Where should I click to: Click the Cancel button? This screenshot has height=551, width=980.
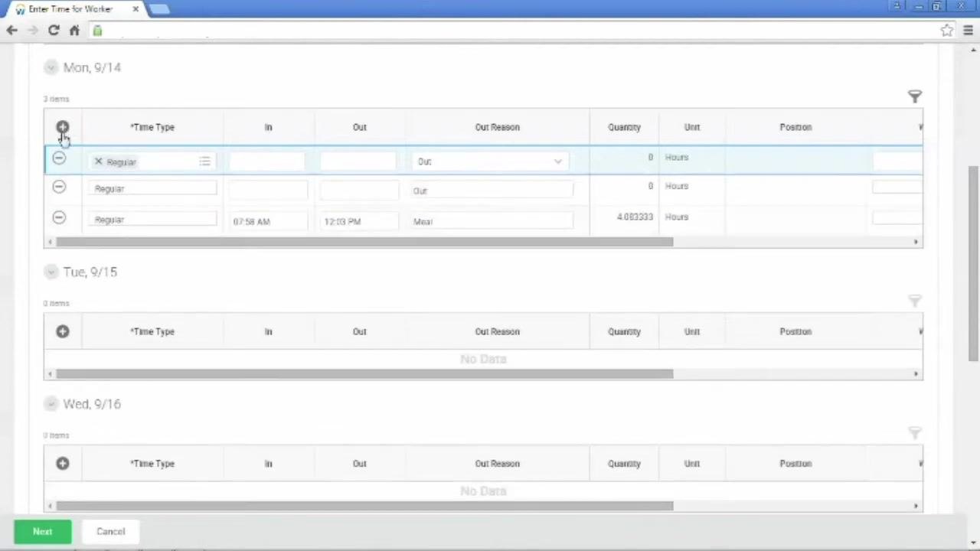tap(110, 531)
